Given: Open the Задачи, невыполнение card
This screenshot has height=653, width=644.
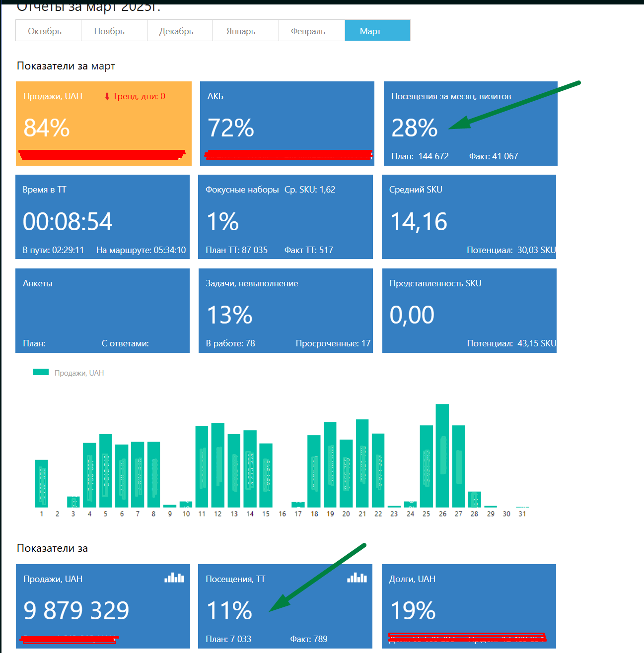Looking at the screenshot, I should (x=286, y=311).
